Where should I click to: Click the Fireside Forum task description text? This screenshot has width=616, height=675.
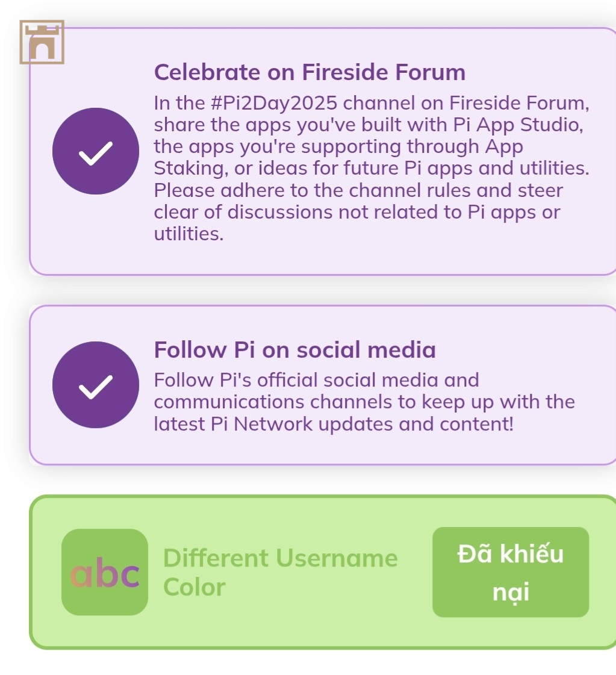(x=372, y=169)
